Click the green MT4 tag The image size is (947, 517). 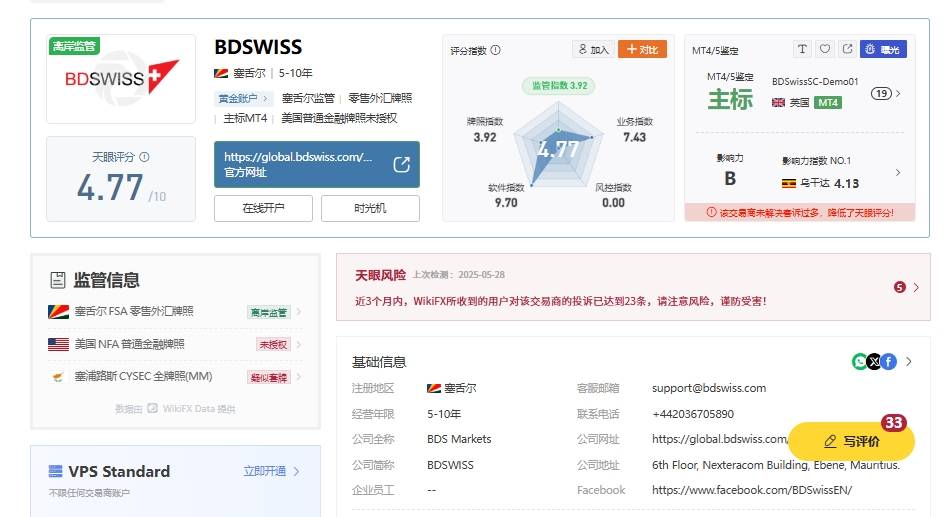tap(828, 103)
